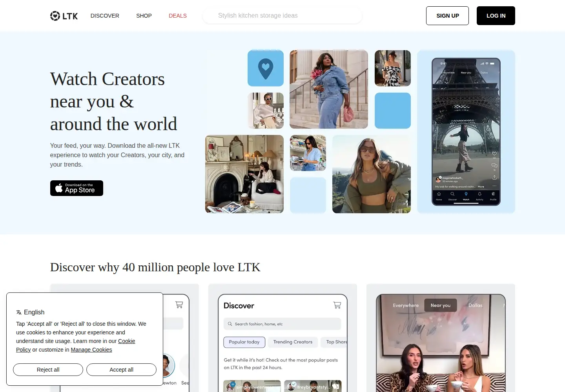The image size is (565, 392).
Task: Open the Manage Cookies link
Action: tap(91, 350)
